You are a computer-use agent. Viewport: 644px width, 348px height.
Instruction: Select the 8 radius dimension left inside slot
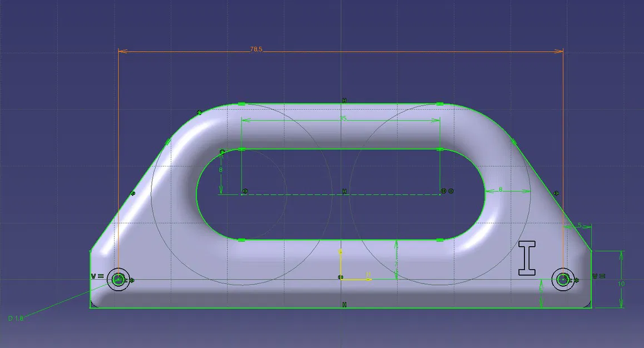(221, 170)
